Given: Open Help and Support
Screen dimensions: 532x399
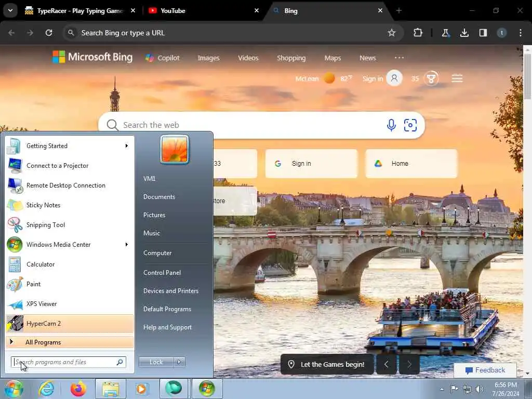Looking at the screenshot, I should (x=167, y=327).
